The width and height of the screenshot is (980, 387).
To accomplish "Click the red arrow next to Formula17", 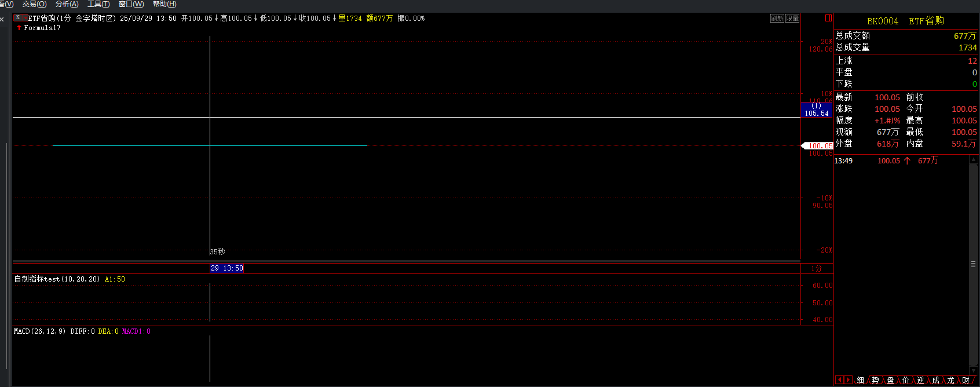I will [19, 28].
